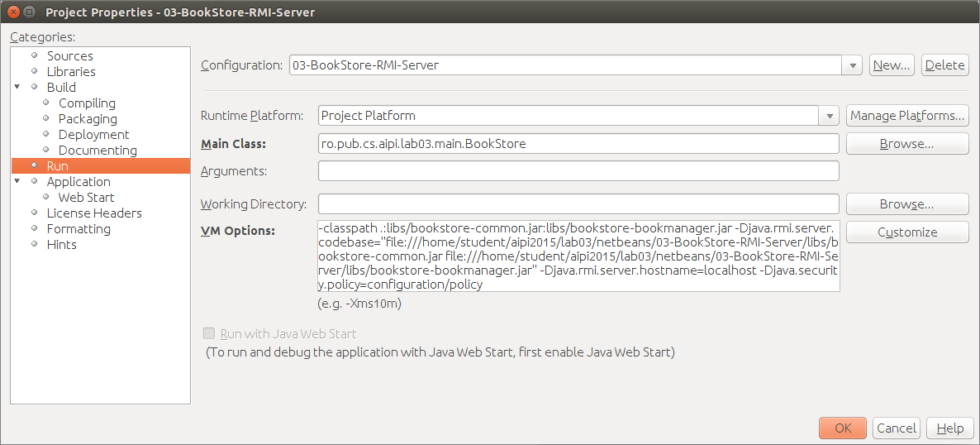Open the License Headers category
This screenshot has height=445, width=980.
tap(94, 213)
